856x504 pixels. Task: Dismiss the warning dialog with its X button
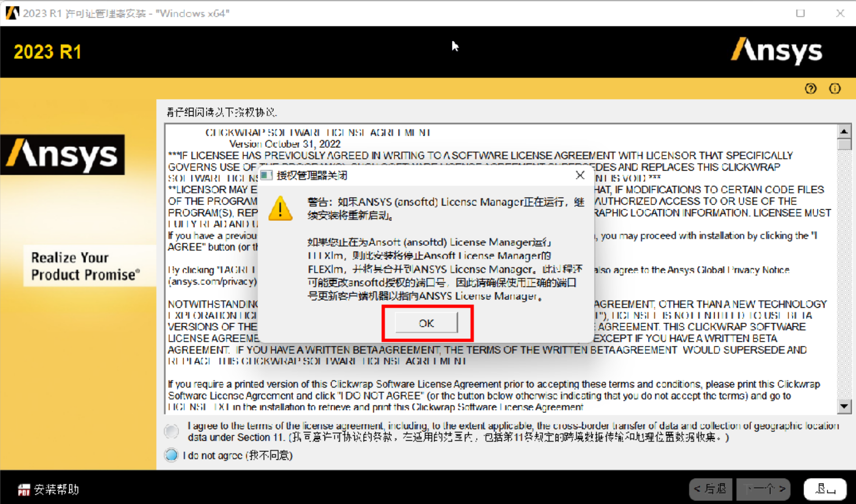580,175
